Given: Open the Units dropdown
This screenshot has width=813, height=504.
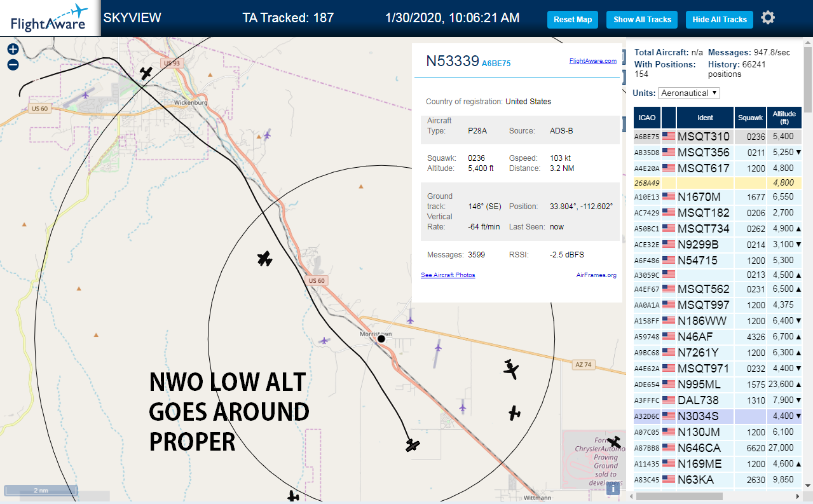Looking at the screenshot, I should tap(689, 93).
